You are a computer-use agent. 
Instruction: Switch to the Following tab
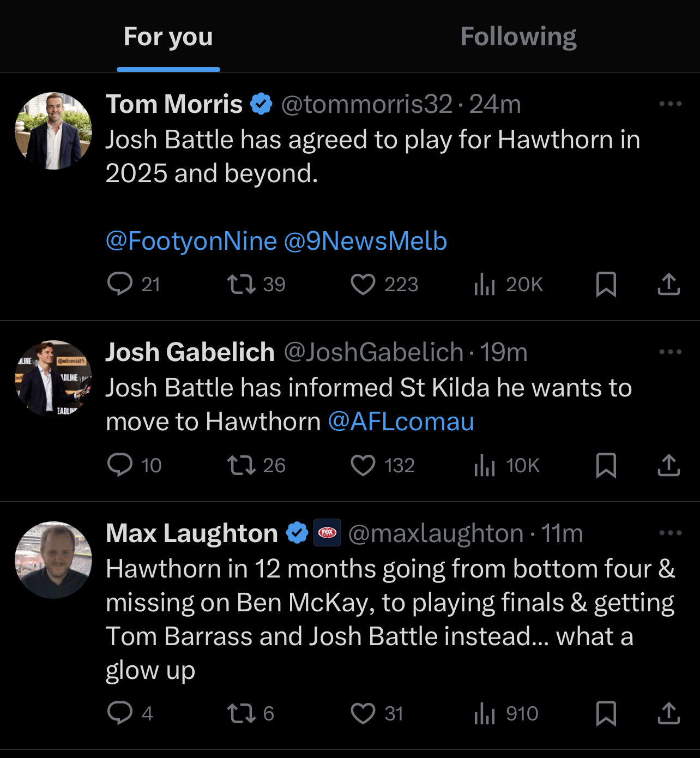pos(518,37)
